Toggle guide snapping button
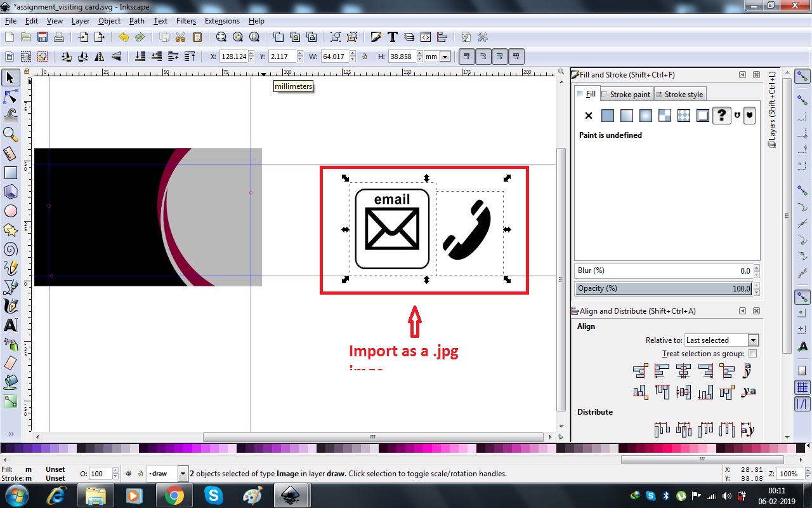 click(802, 404)
